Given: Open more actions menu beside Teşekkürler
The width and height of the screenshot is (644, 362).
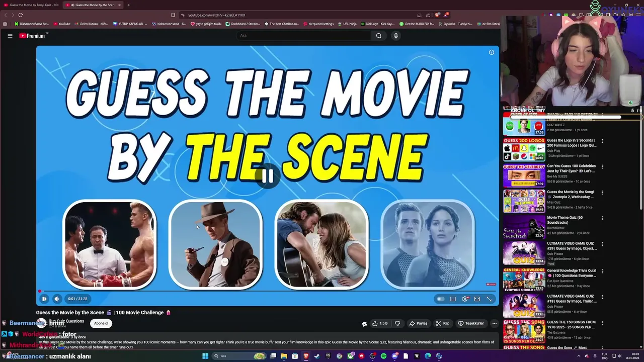Looking at the screenshot, I should [x=495, y=324].
